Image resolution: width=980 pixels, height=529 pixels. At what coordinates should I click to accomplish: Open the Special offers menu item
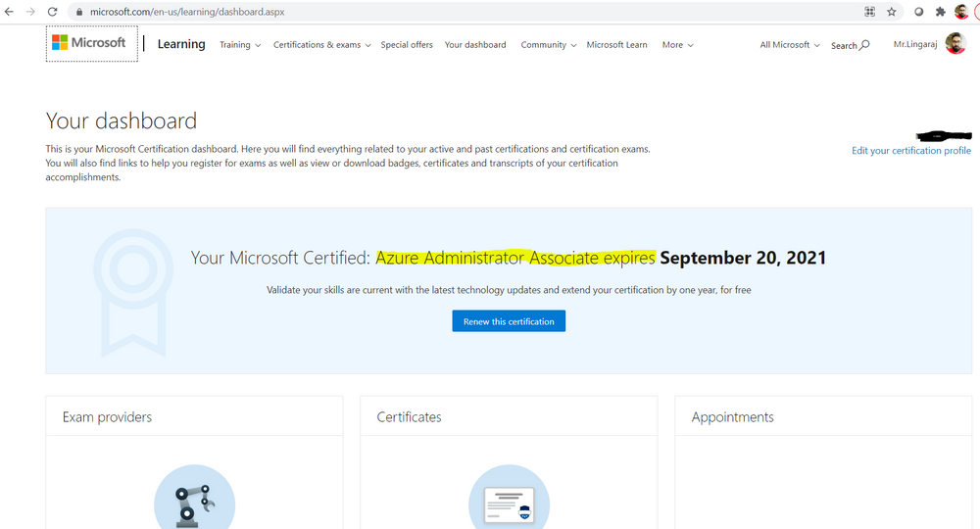coord(407,45)
